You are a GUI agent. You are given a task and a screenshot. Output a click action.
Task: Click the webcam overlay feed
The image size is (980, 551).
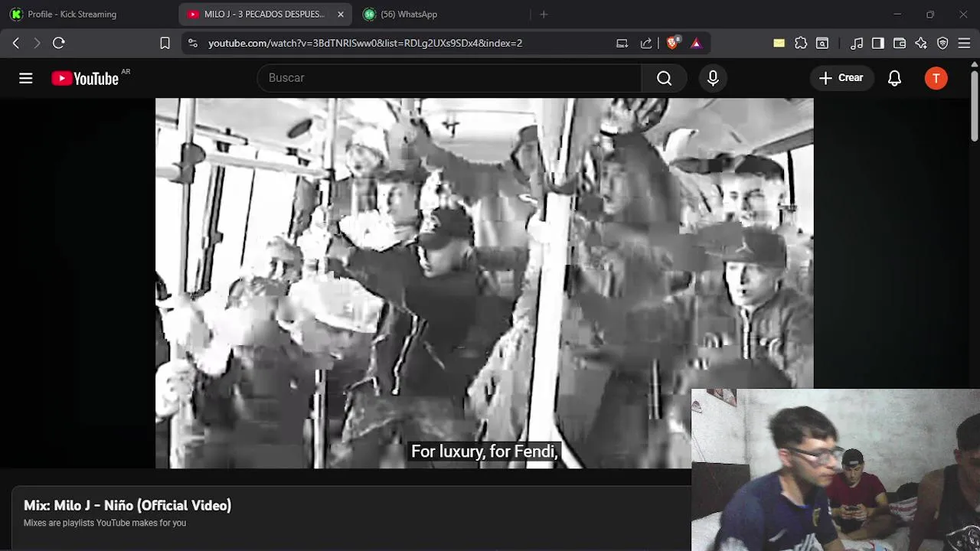click(835, 470)
